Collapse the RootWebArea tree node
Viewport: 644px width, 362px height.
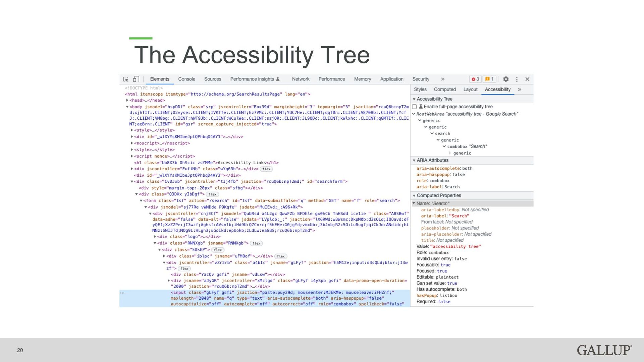point(414,114)
